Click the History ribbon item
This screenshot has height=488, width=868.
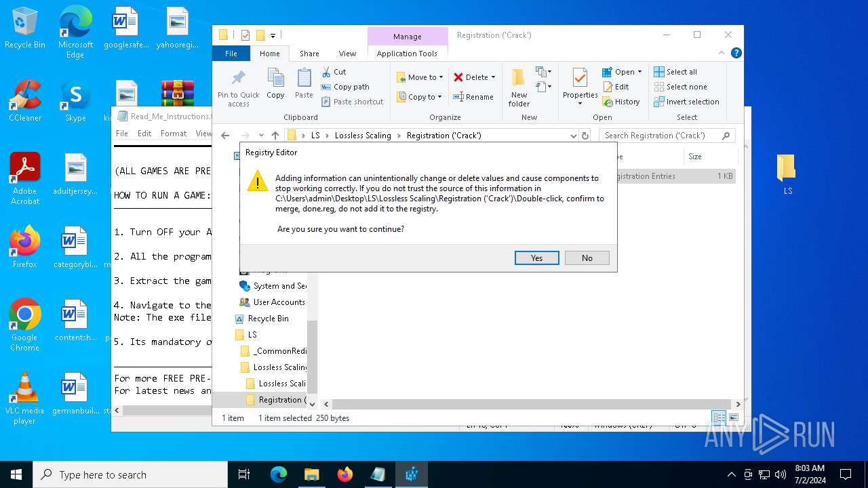click(x=620, y=102)
